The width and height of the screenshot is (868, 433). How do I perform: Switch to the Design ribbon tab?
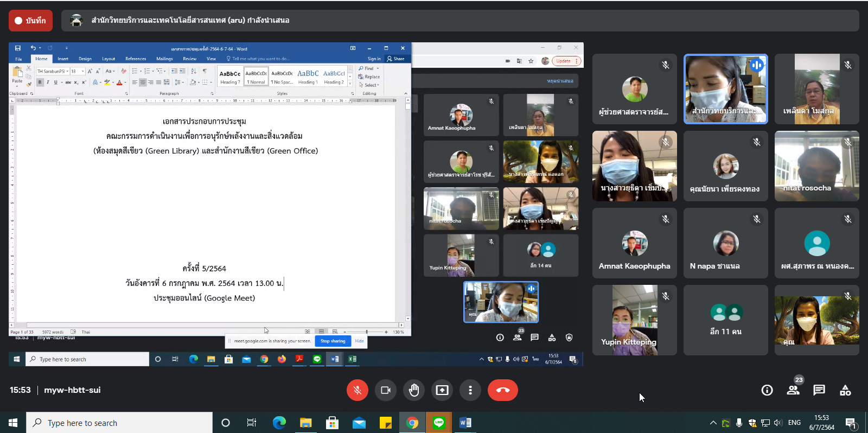pyautogui.click(x=85, y=59)
